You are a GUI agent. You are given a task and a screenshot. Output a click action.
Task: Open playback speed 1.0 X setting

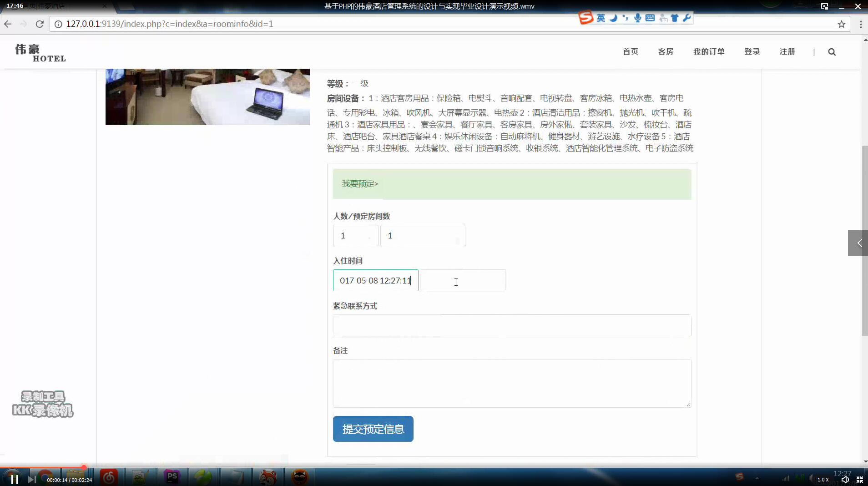coord(823,480)
